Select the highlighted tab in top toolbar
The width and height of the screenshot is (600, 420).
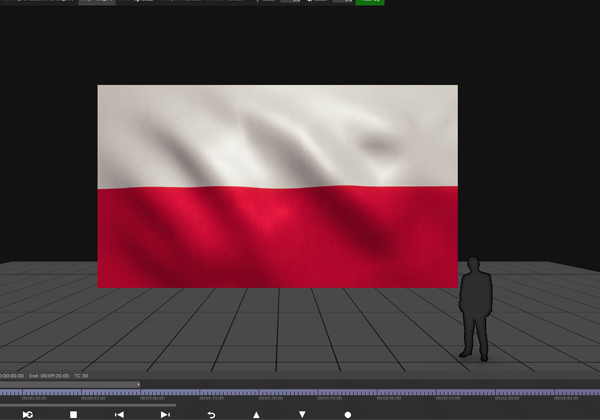pos(97,2)
